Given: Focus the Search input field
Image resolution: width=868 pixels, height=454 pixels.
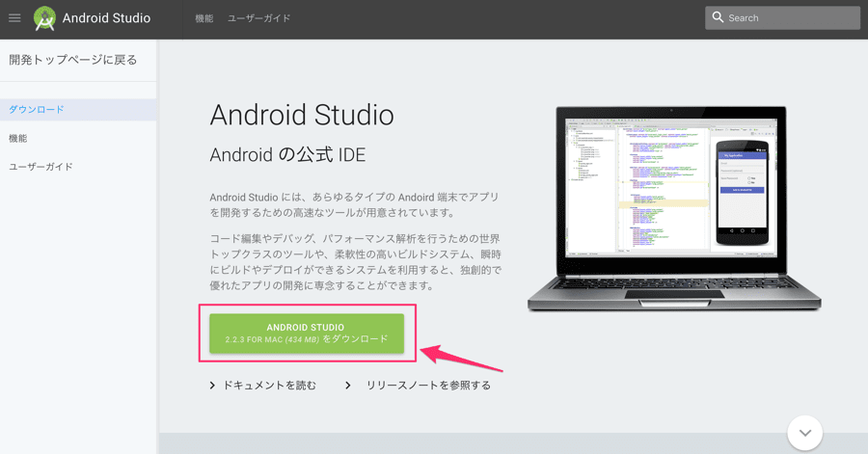Looking at the screenshot, I should coord(782,17).
